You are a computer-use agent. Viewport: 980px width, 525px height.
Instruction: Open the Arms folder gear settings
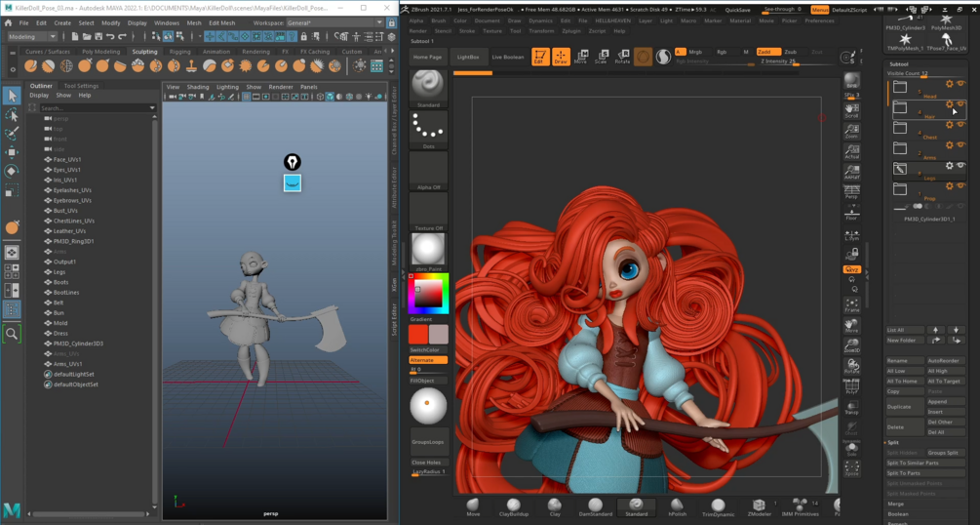pyautogui.click(x=950, y=145)
